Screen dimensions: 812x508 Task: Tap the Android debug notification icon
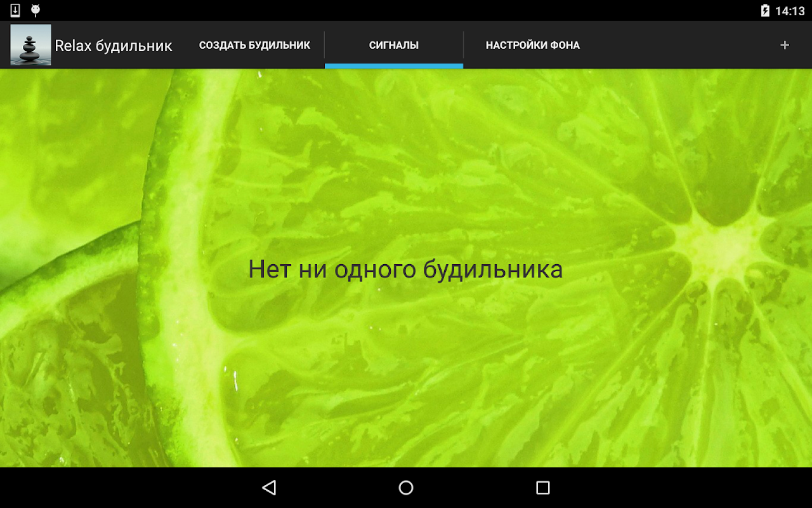pos(36,10)
